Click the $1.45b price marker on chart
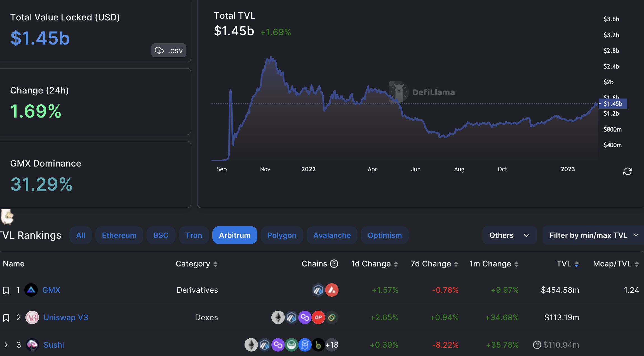 pos(613,104)
